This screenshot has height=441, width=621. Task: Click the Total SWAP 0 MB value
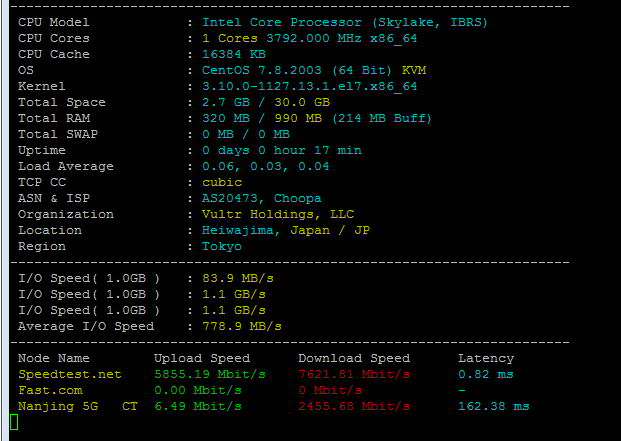[x=245, y=133]
